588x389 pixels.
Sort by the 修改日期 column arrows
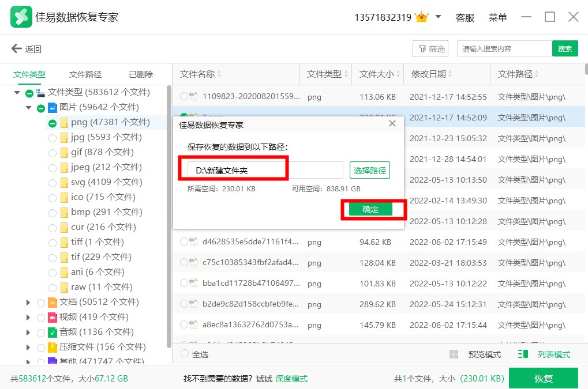point(450,74)
